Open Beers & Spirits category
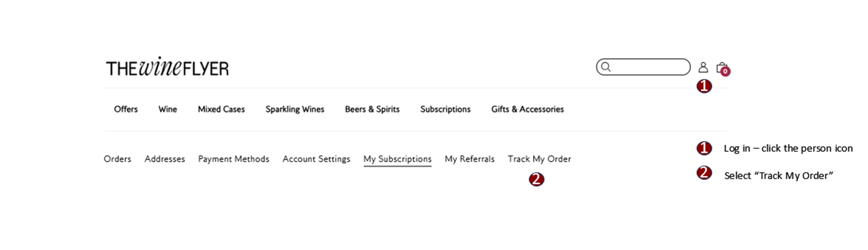Viewport: 868px width, 250px height. 372,109
